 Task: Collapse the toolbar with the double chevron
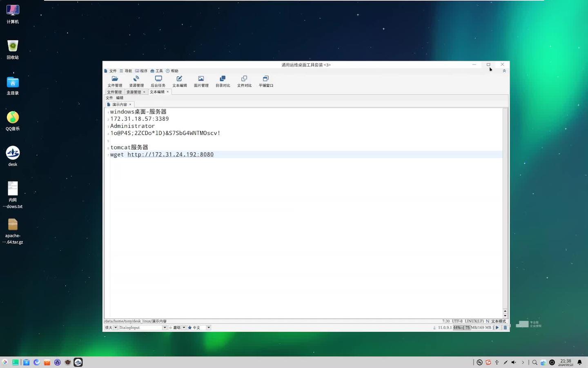click(504, 71)
